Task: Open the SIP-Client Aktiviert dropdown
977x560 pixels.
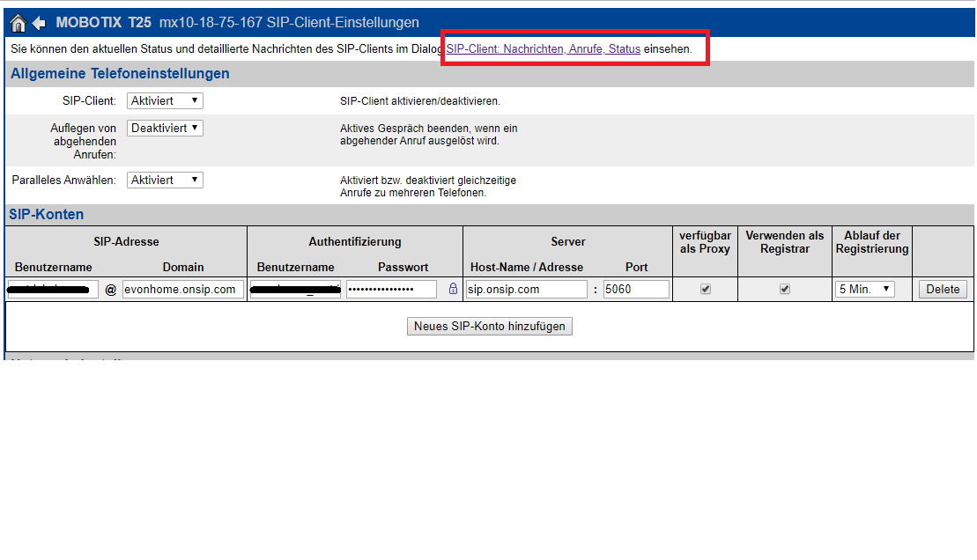Action: 165,101
